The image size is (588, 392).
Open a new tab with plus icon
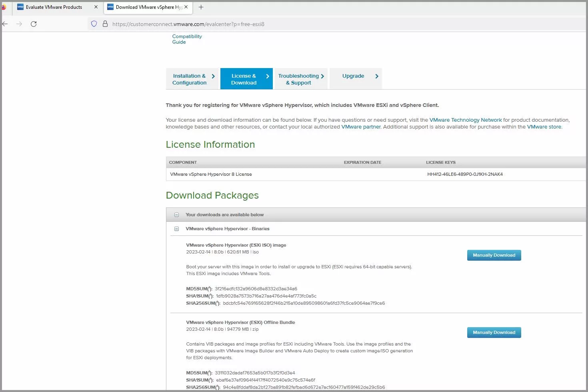(201, 7)
